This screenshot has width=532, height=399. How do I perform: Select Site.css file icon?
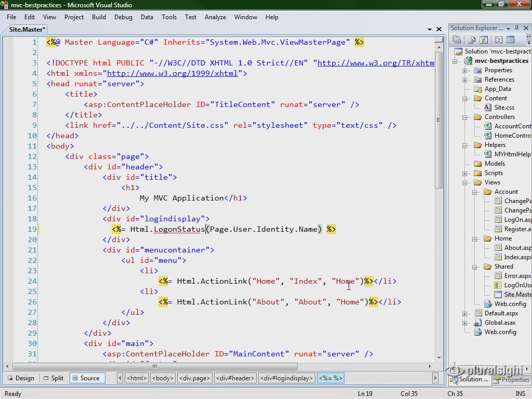487,107
